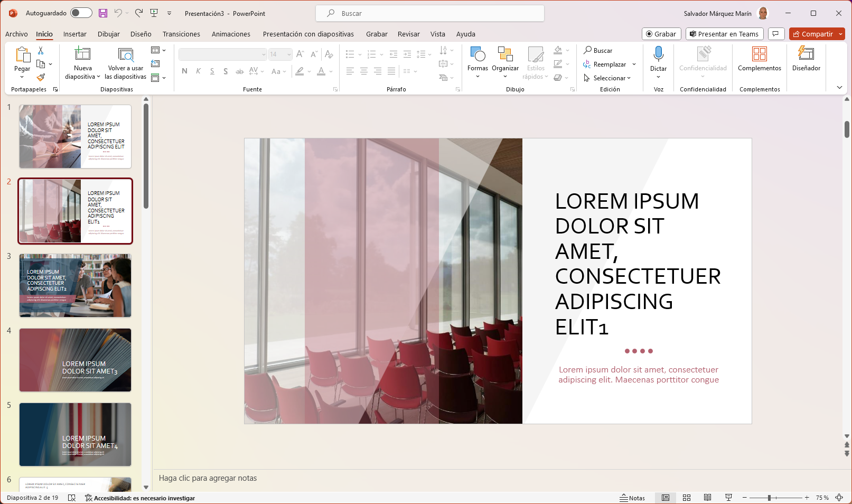
Task: Click in the Buscar search box
Action: (x=430, y=13)
